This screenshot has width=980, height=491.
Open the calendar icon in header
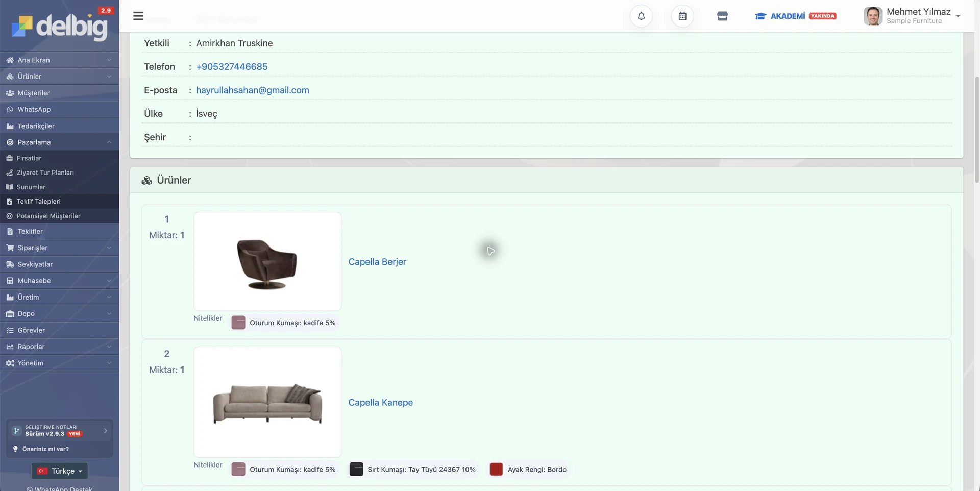click(x=682, y=16)
